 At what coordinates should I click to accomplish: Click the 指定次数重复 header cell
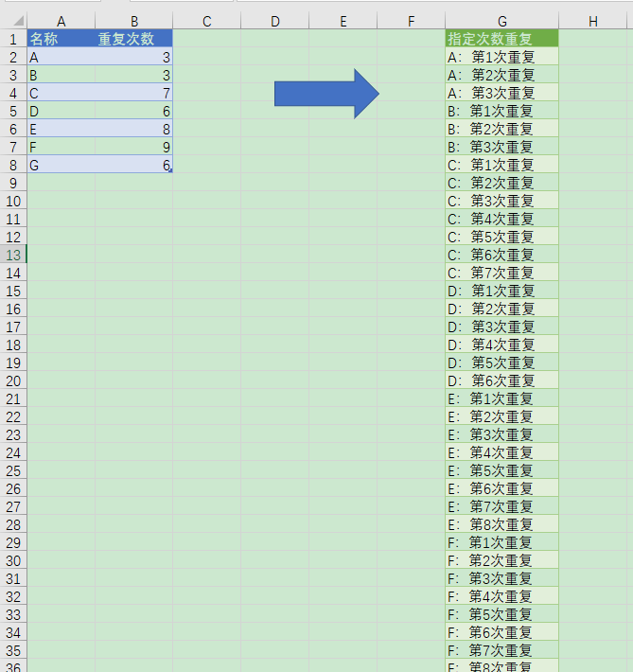point(502,39)
